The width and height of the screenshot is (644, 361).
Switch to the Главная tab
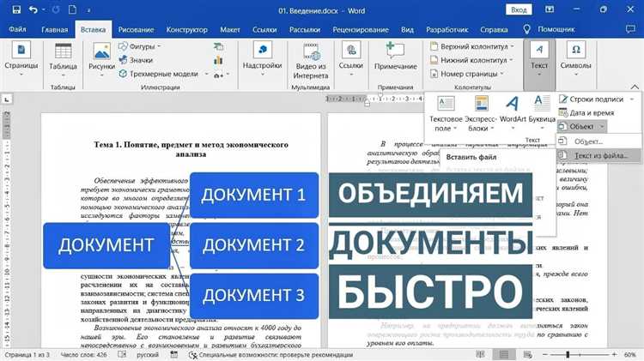[x=55, y=29]
